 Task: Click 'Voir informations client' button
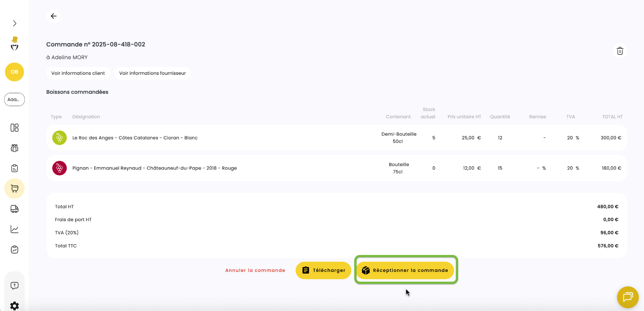pos(78,73)
